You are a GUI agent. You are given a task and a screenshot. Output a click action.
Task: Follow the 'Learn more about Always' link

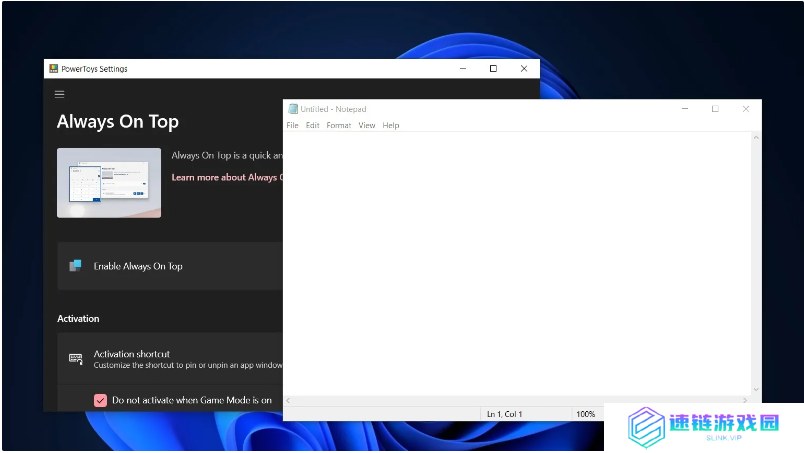(x=227, y=178)
